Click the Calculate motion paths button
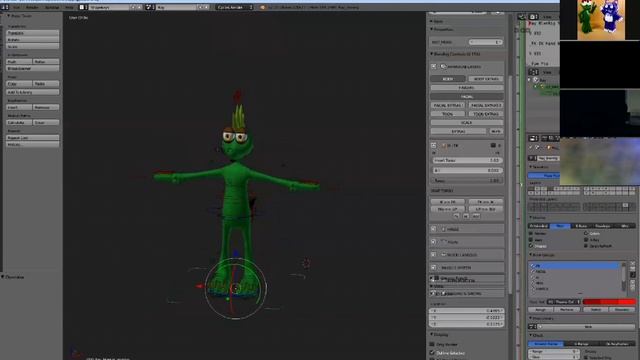This screenshot has width=640, height=360. coord(19,122)
